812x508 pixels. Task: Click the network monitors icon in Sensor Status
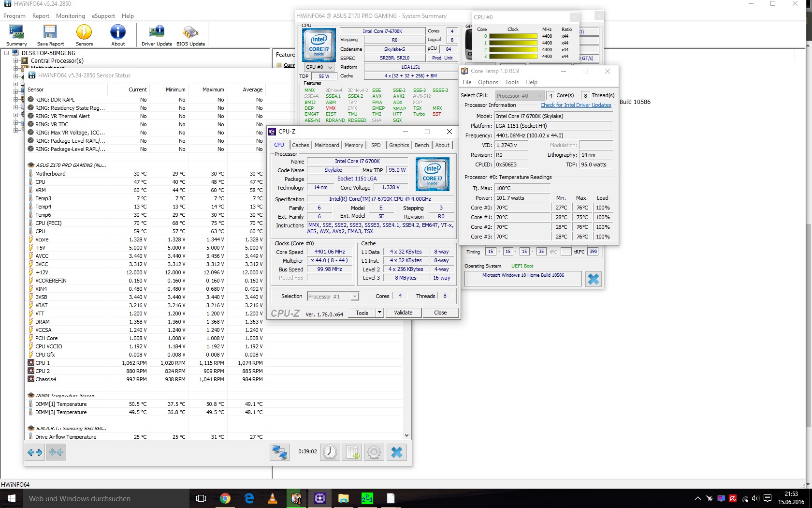(x=280, y=452)
